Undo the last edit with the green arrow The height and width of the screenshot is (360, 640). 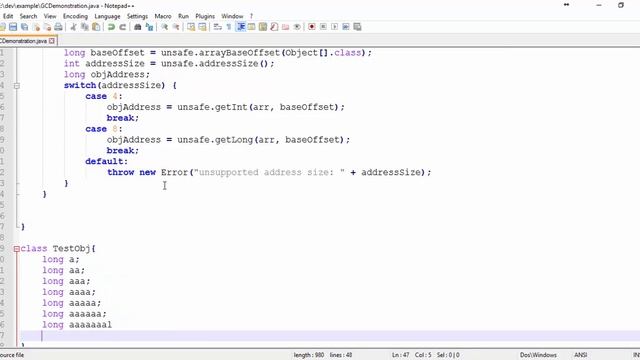coord(111,27)
